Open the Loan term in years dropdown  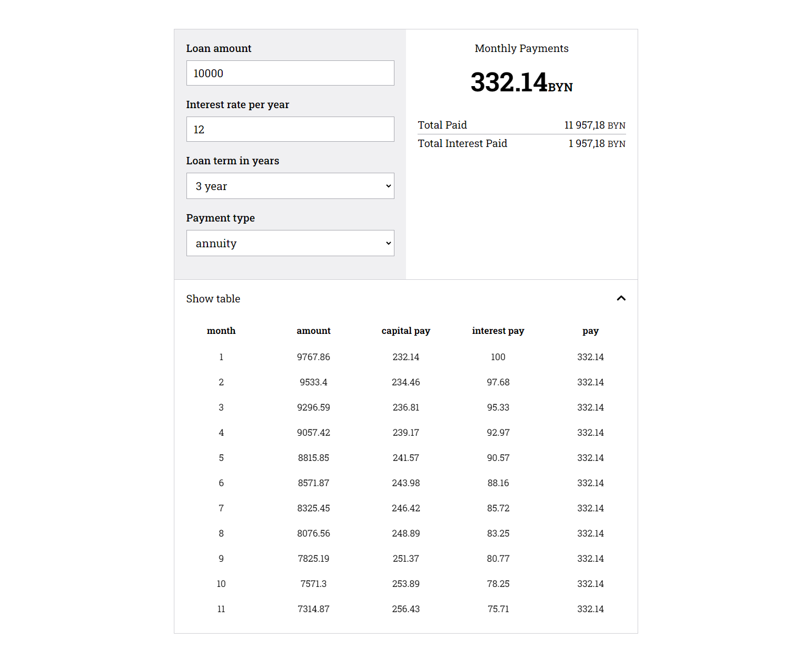click(290, 186)
